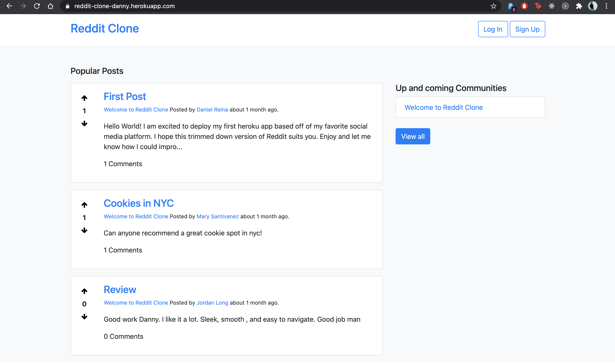The width and height of the screenshot is (615, 364).
Task: Upvote the Cookies in NYC post
Action: point(84,205)
